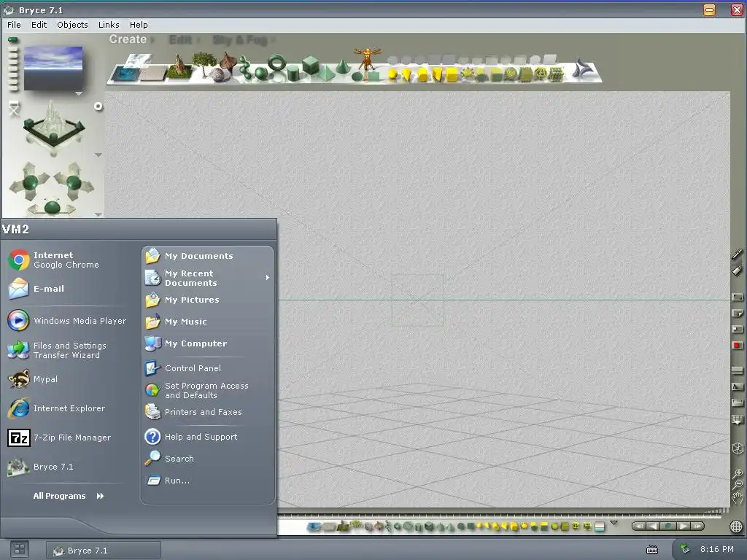Create a terrain mountain object
747x560 pixels.
pyautogui.click(x=179, y=68)
